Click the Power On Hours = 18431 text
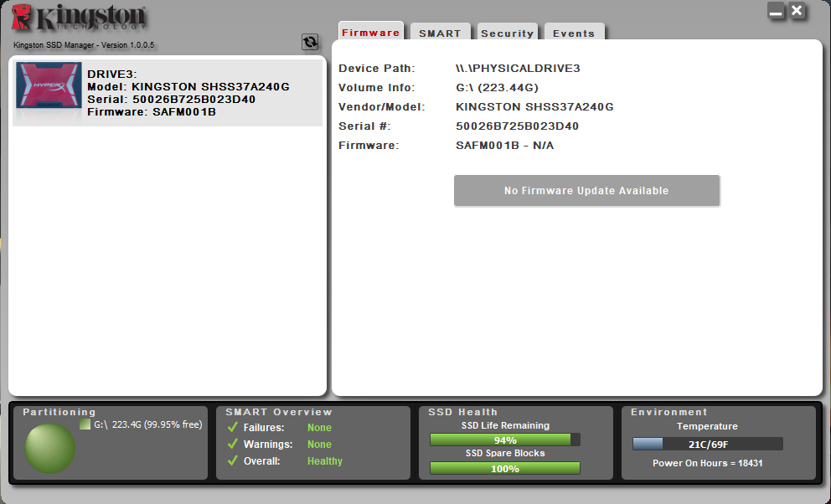Image resolution: width=831 pixels, height=504 pixels. (x=708, y=463)
